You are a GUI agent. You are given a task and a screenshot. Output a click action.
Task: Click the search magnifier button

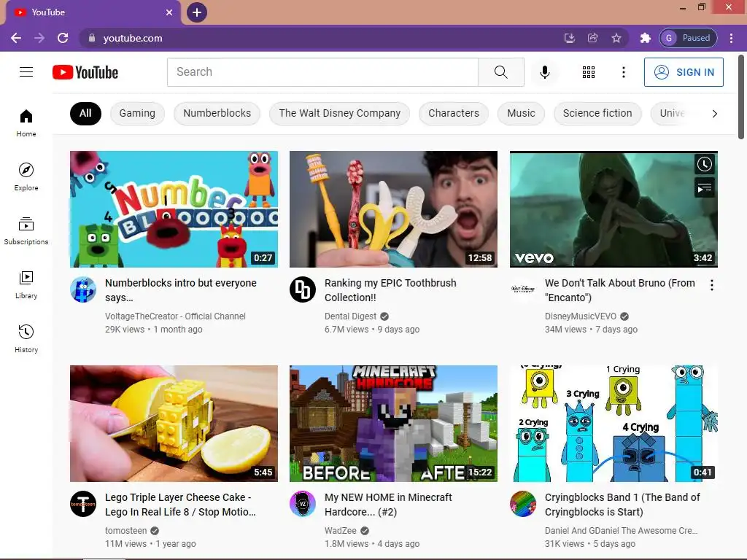click(x=500, y=72)
